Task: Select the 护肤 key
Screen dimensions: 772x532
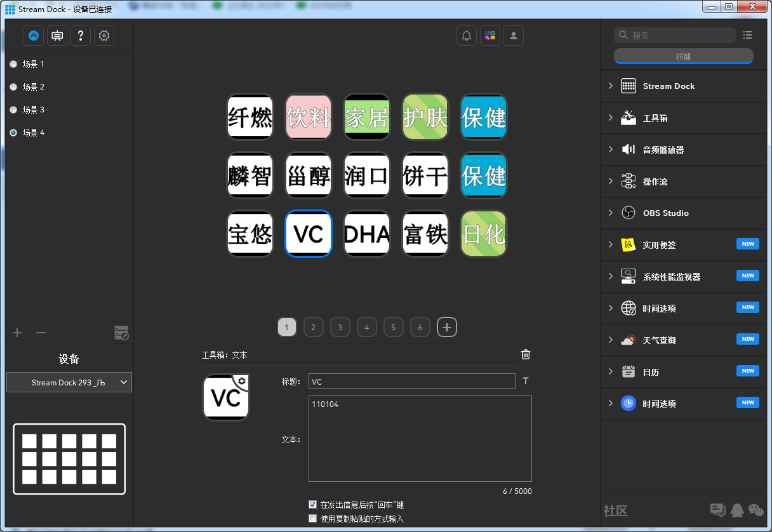Action: pos(425,117)
